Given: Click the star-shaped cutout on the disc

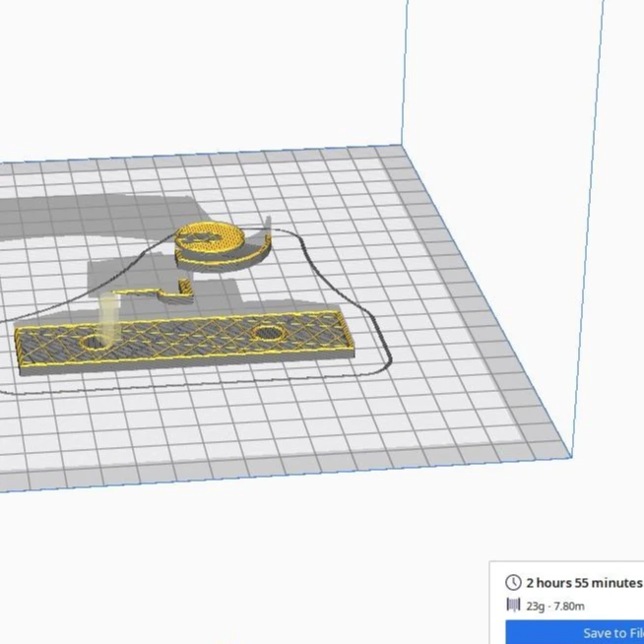Looking at the screenshot, I should click(x=200, y=237).
